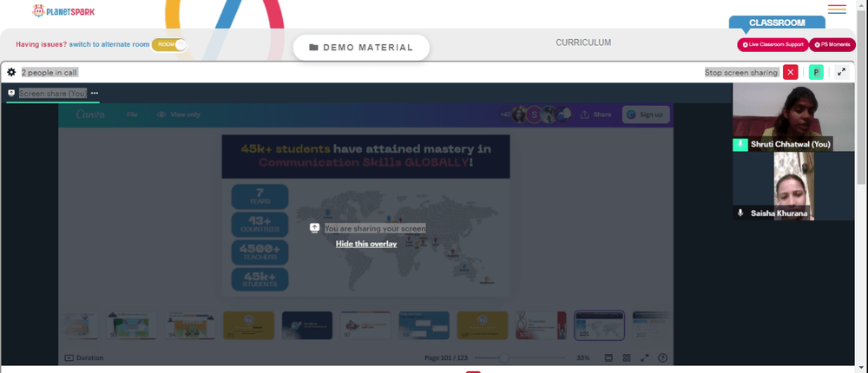Toggle the alternate ROOM switch
The width and height of the screenshot is (868, 373).
pyautogui.click(x=169, y=45)
